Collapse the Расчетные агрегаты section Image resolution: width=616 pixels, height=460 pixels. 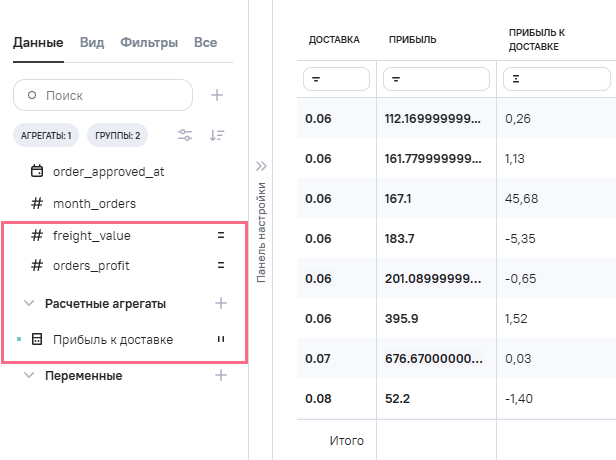pos(29,303)
